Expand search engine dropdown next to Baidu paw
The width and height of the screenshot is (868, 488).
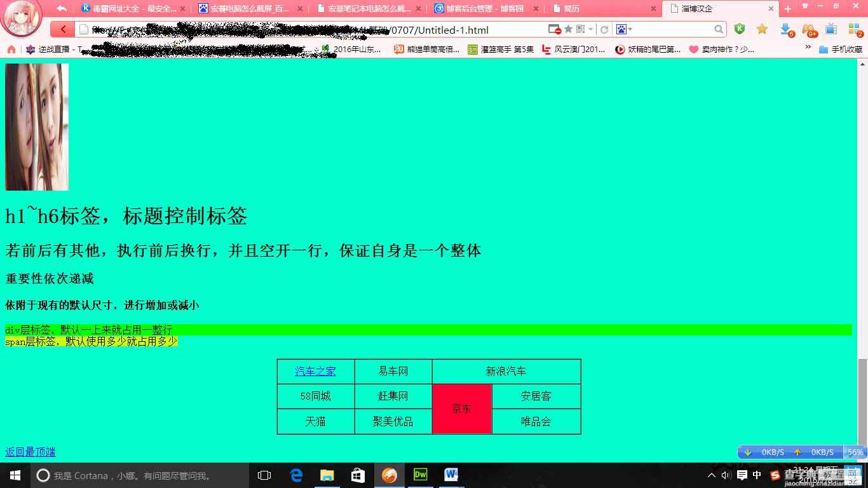point(630,29)
